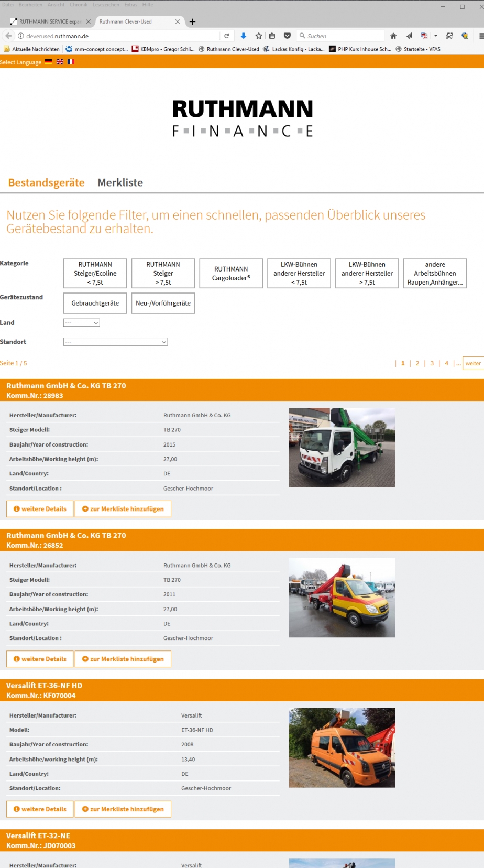Image resolution: width=484 pixels, height=868 pixels.
Task: Click the site info icon in the address bar
Action: 21,36
